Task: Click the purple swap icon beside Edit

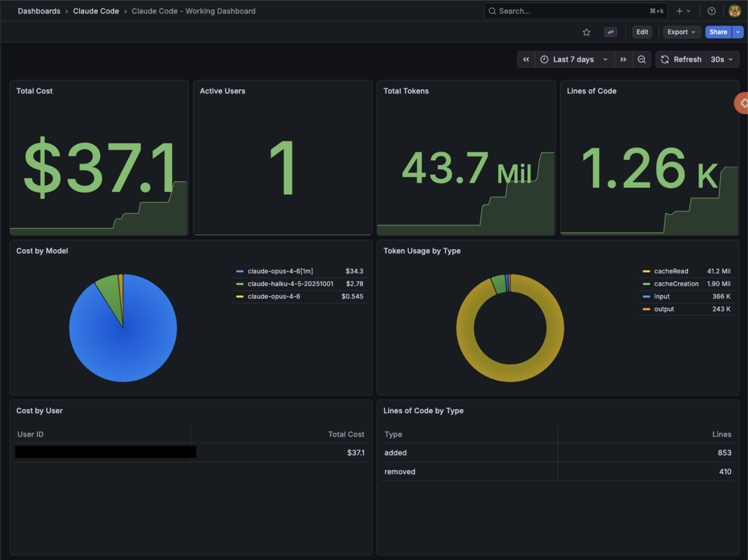Action: 611,32
